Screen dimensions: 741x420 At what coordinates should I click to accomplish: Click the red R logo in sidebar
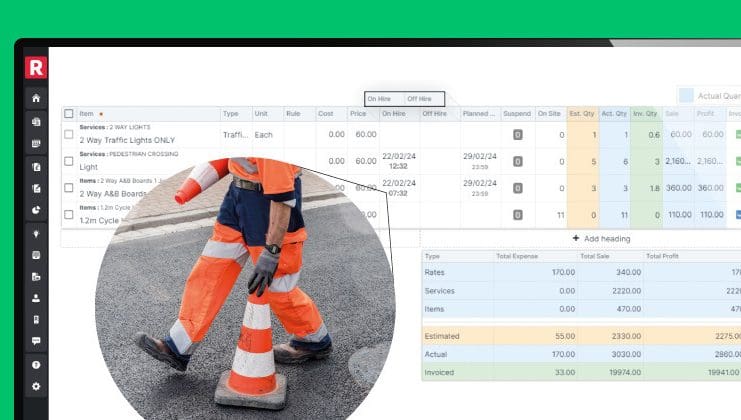coord(36,67)
